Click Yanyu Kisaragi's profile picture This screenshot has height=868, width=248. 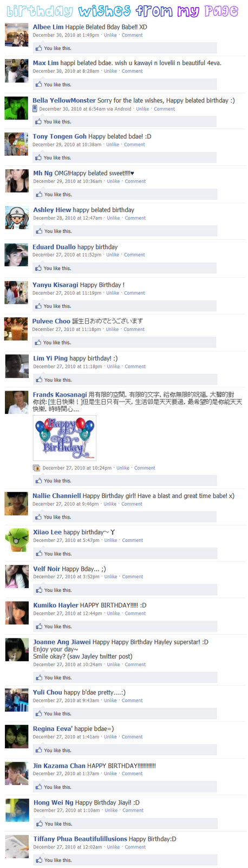pyautogui.click(x=16, y=293)
